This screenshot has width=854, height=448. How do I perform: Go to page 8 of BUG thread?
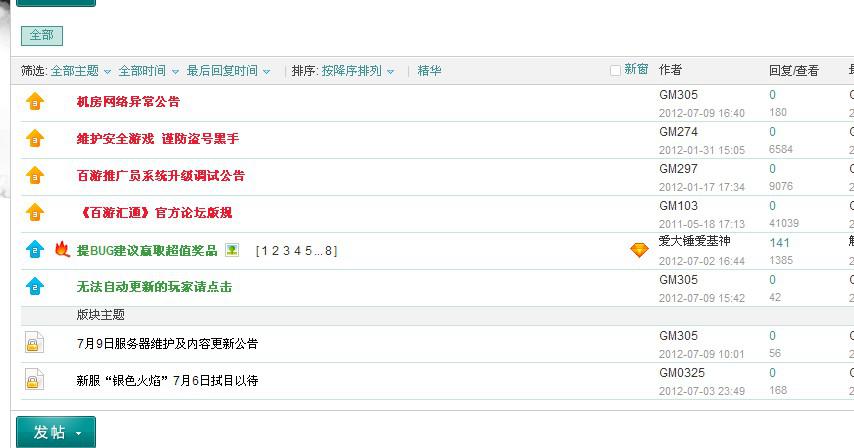(328, 250)
